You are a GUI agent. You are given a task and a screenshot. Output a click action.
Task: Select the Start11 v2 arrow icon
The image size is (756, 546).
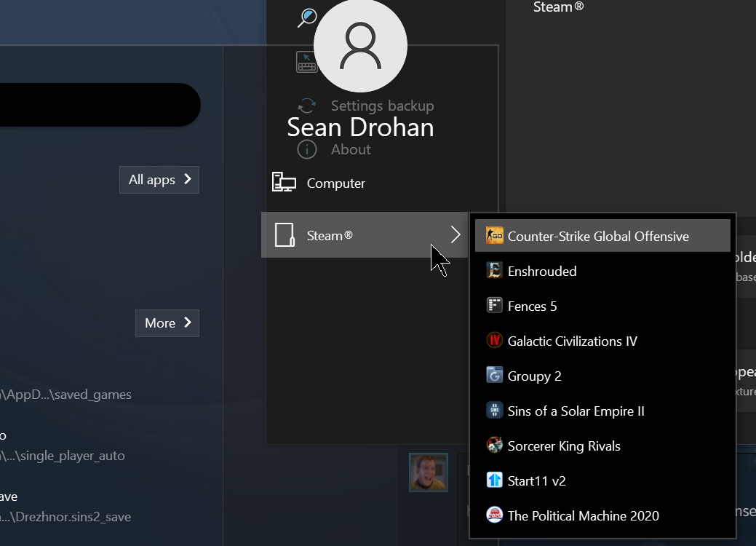(494, 480)
